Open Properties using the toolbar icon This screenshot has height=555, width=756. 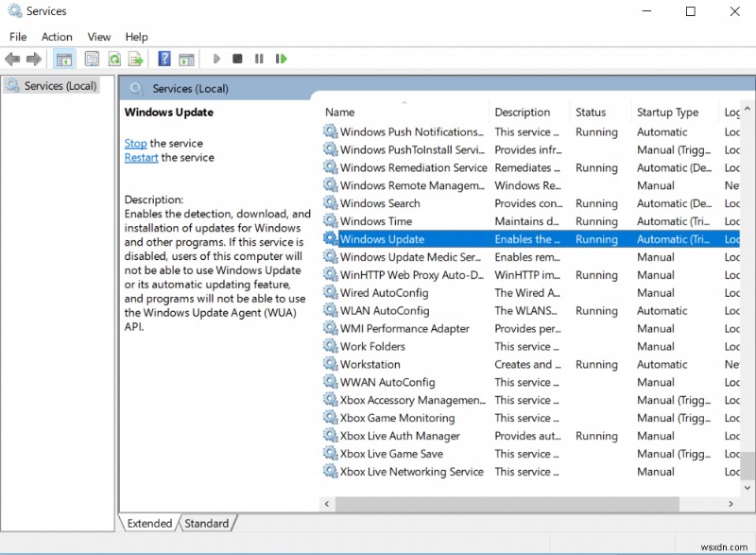[x=92, y=59]
